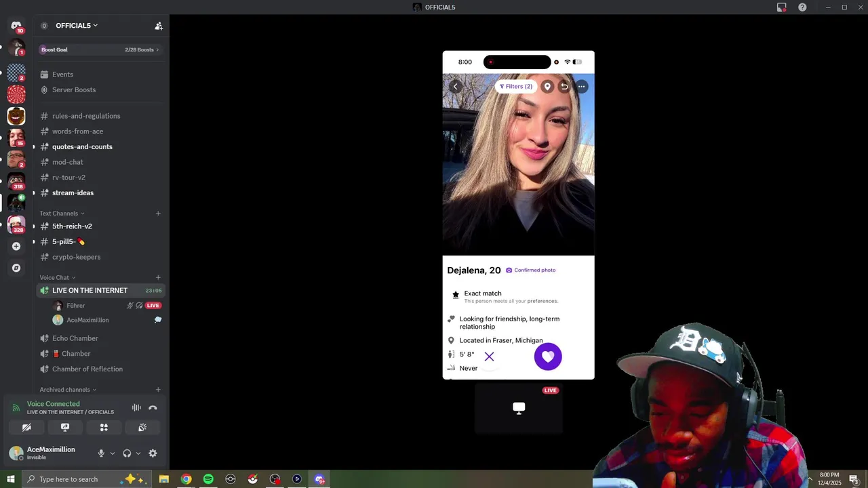Expand Archived channels category
Viewport: 868px width, 488px height.
[x=67, y=390]
